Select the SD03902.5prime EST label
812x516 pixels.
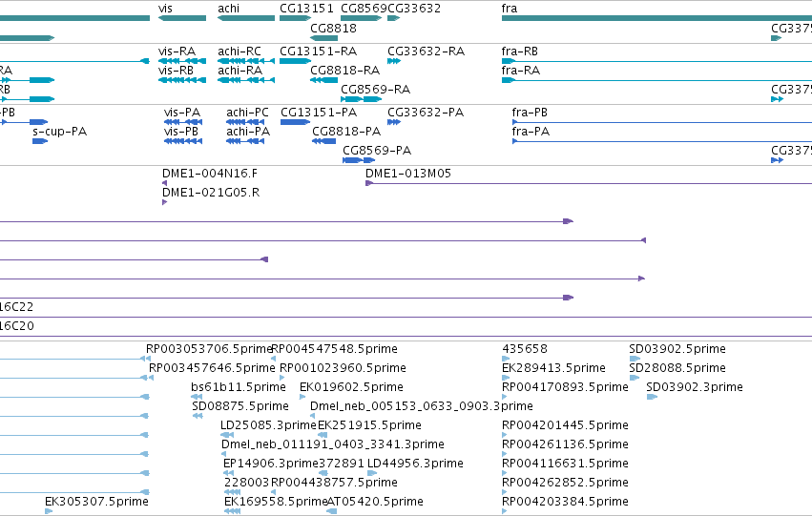pos(677,349)
